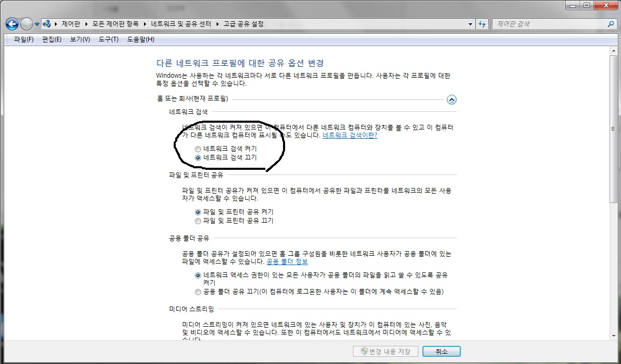Click the 파일 및 프린터 공유 section heading
The width and height of the screenshot is (621, 364).
click(196, 175)
